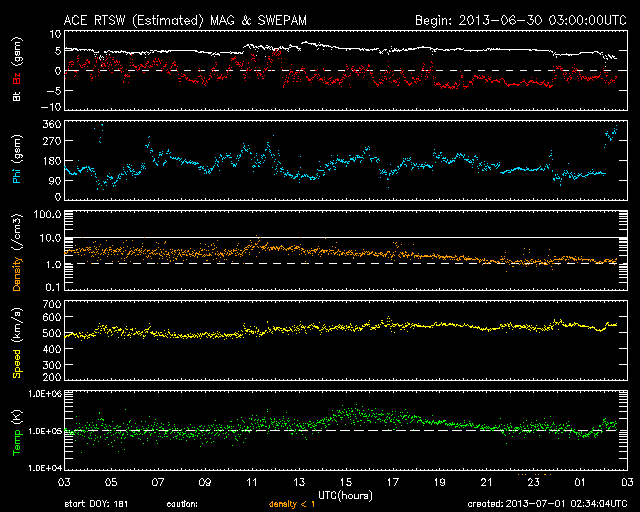The image size is (640, 512).
Task: Click the start DOY: 181 text
Action: pos(97,504)
